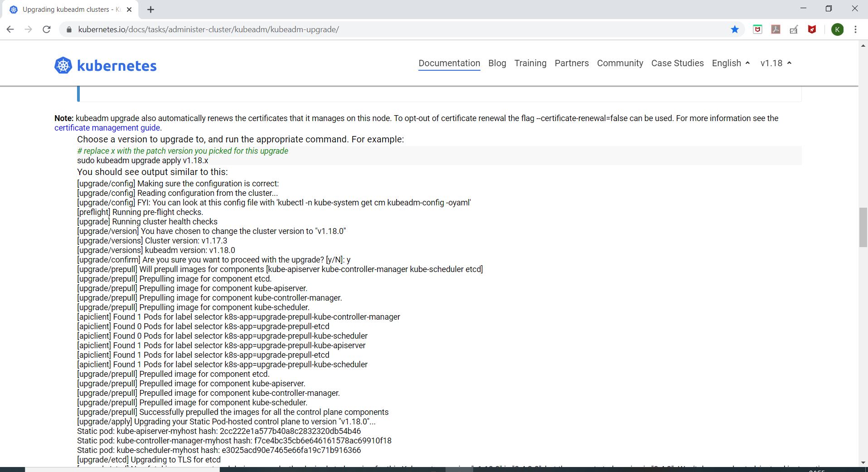This screenshot has height=472, width=868.
Task: Open the Partners menu item
Action: coord(572,63)
